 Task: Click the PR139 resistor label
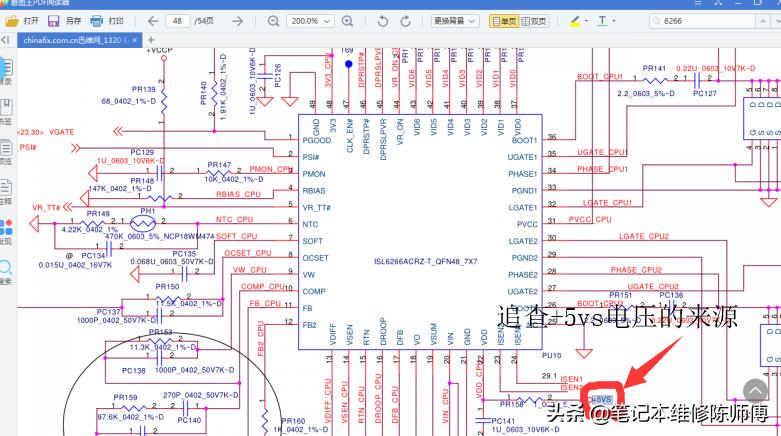click(x=143, y=89)
